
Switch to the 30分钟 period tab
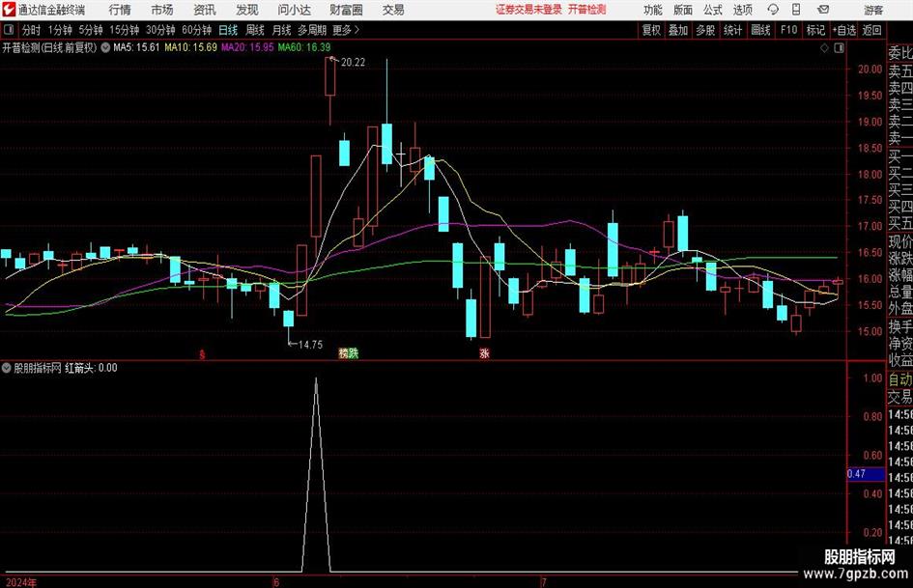160,30
